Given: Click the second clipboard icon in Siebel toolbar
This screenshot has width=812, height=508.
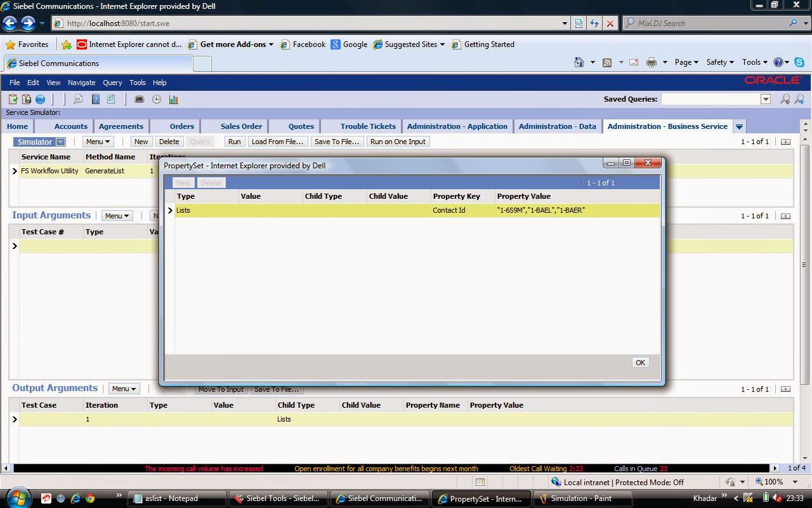Looking at the screenshot, I should 27,99.
